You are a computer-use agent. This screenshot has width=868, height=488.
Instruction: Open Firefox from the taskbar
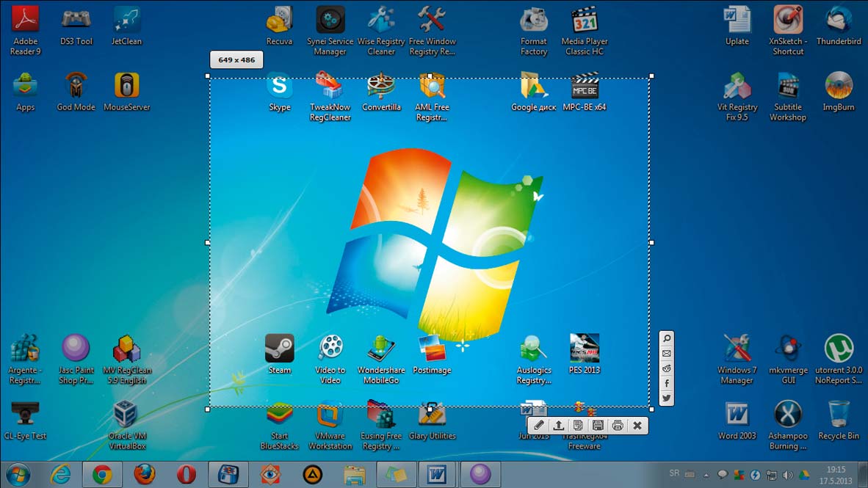(x=145, y=475)
